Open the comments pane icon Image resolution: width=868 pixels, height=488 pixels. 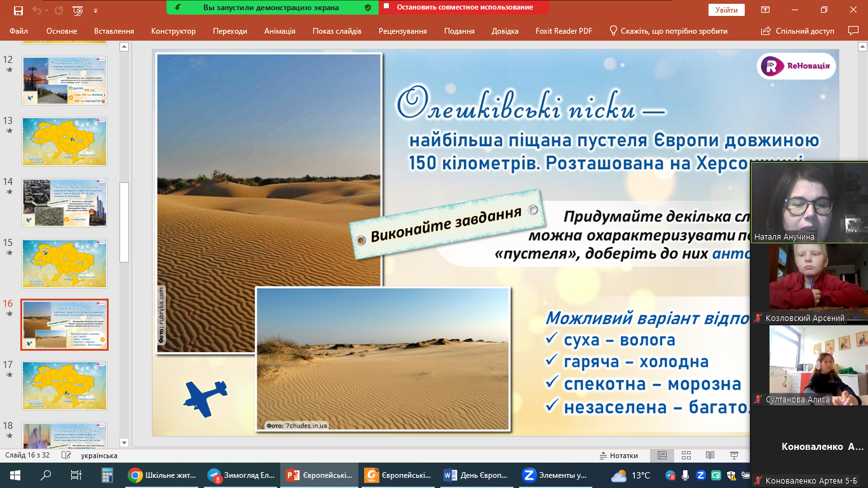[x=853, y=30]
